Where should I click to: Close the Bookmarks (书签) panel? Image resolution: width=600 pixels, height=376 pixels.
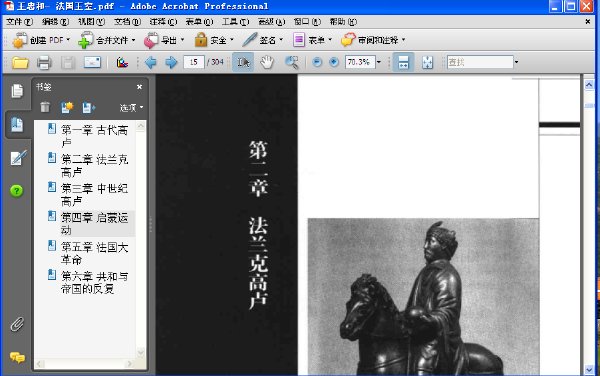pos(140,87)
